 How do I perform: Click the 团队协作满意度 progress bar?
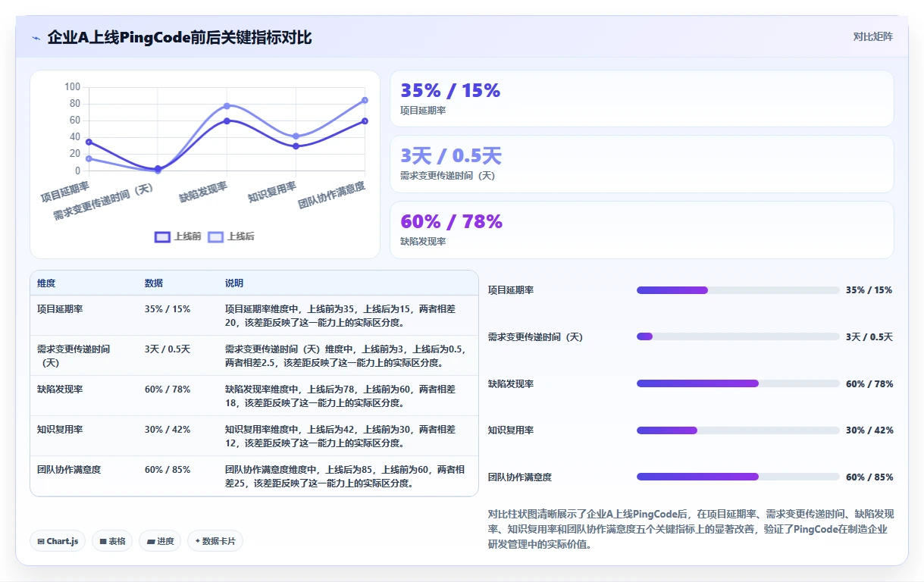pyautogui.click(x=738, y=477)
